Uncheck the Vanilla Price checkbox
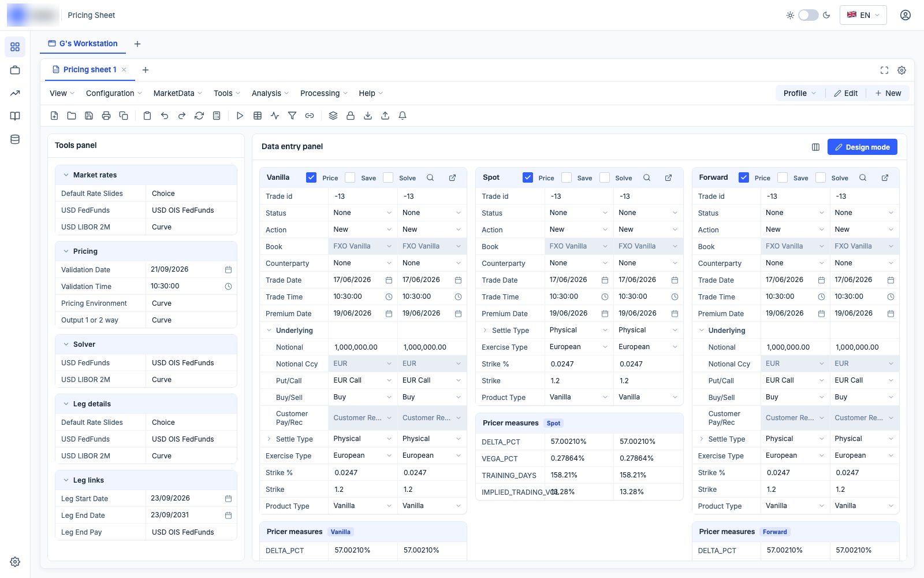This screenshot has height=578, width=924. pyautogui.click(x=311, y=178)
